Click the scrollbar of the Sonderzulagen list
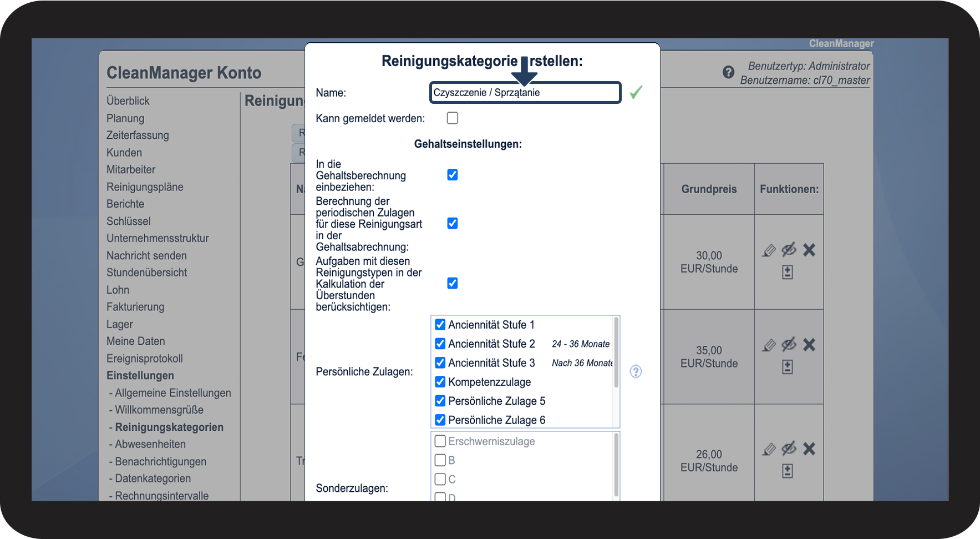Viewport: 980px width, 539px height. tap(616, 465)
